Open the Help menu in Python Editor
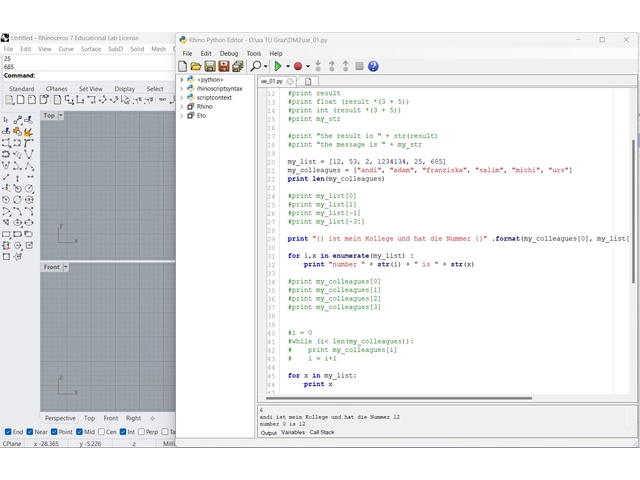The width and height of the screenshot is (640, 480). [x=276, y=53]
